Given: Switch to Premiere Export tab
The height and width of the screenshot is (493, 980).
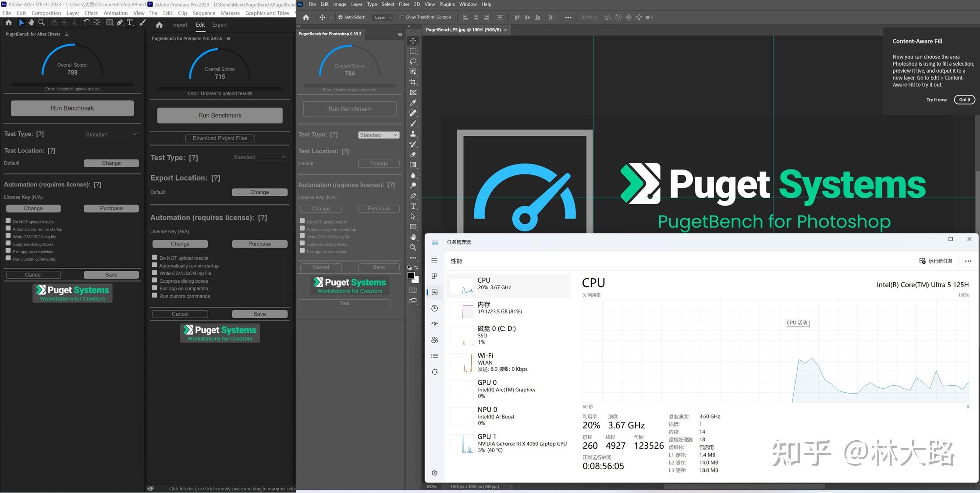Looking at the screenshot, I should pyautogui.click(x=220, y=25).
